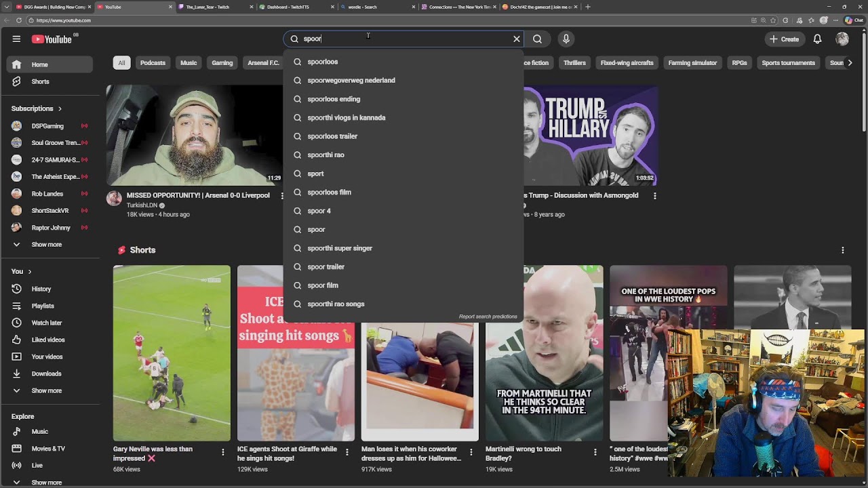
Task: Choose the 'spoorloos' search suggestion
Action: click(x=403, y=62)
